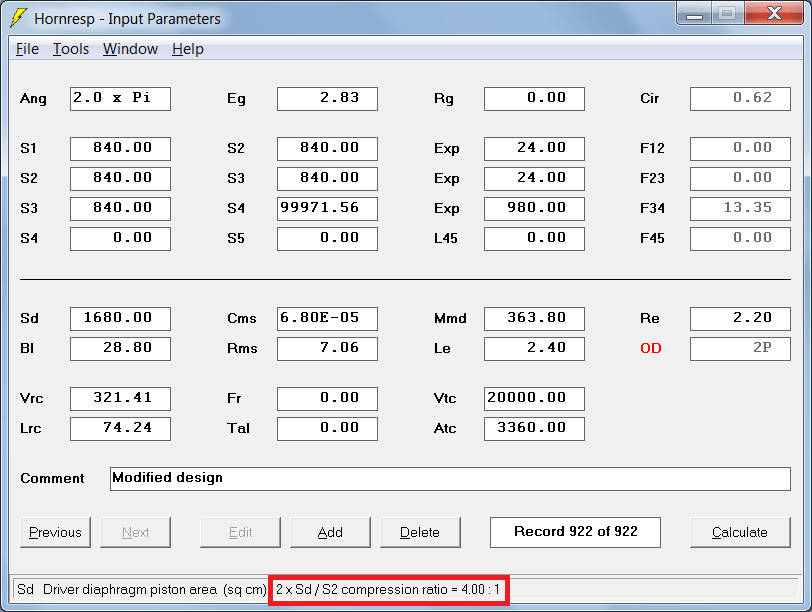
Task: Click the Lrc field with 74.24
Action: point(120,429)
